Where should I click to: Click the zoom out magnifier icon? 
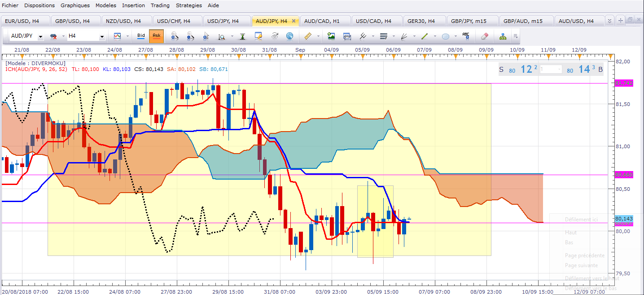(x=190, y=36)
